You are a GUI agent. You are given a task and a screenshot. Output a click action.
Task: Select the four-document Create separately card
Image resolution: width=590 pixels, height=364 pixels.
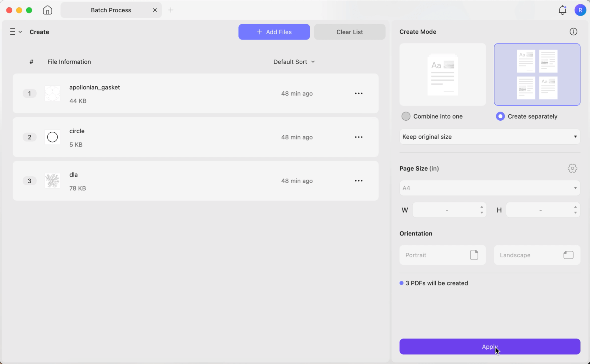click(537, 75)
